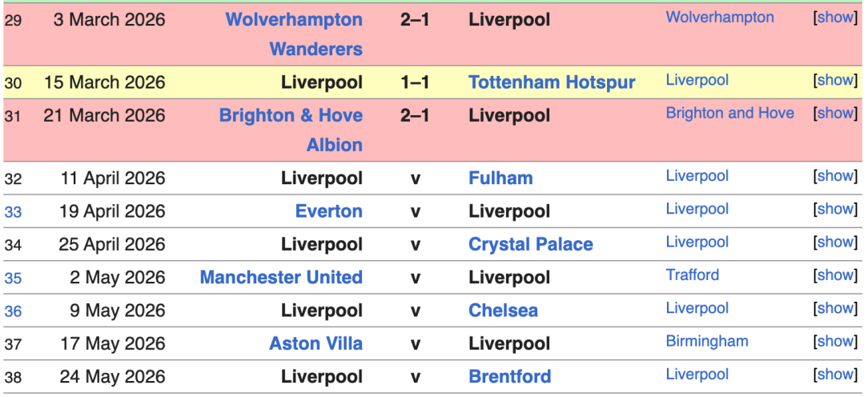
Task: Click matchday number 33 link
Action: click(x=13, y=212)
